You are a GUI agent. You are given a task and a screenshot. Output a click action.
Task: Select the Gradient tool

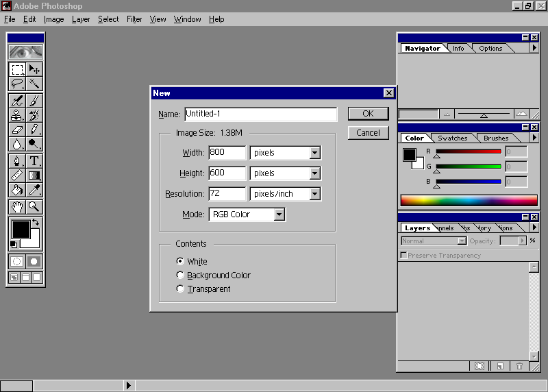tap(34, 175)
